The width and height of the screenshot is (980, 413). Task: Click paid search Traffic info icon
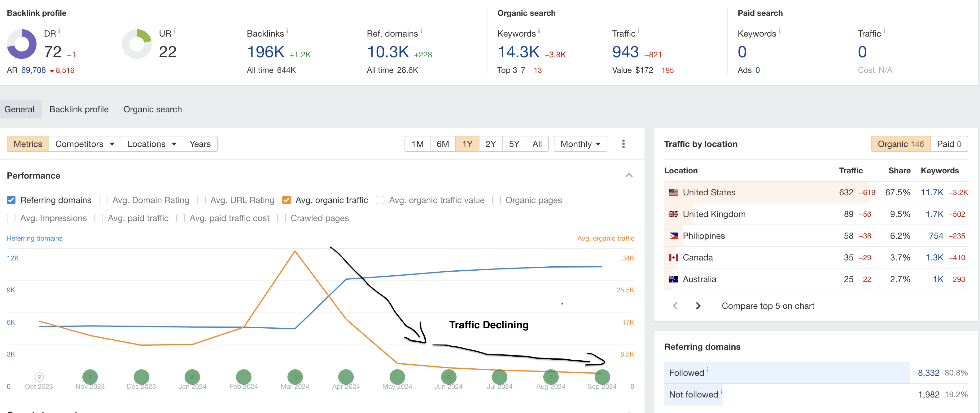coord(884,30)
